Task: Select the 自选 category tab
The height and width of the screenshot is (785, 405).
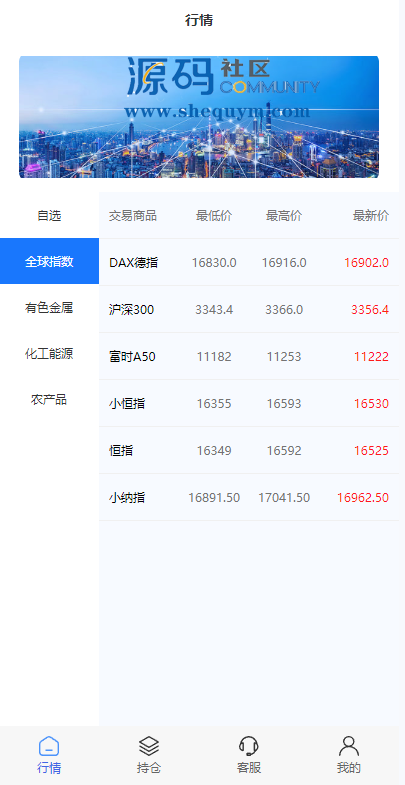Action: [49, 216]
